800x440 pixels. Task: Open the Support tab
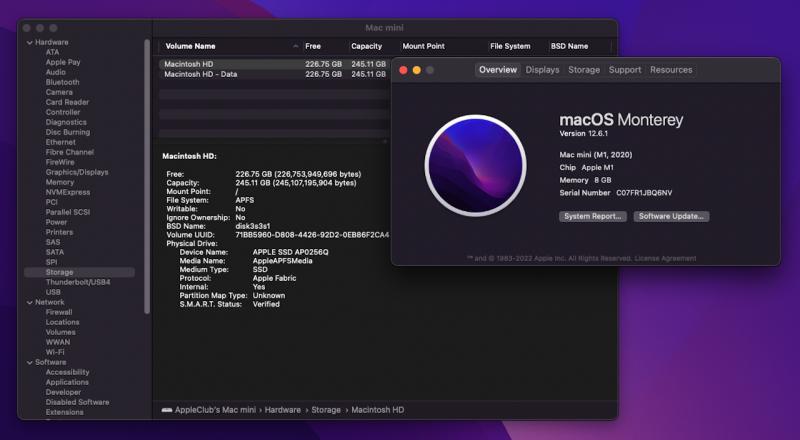[625, 70]
